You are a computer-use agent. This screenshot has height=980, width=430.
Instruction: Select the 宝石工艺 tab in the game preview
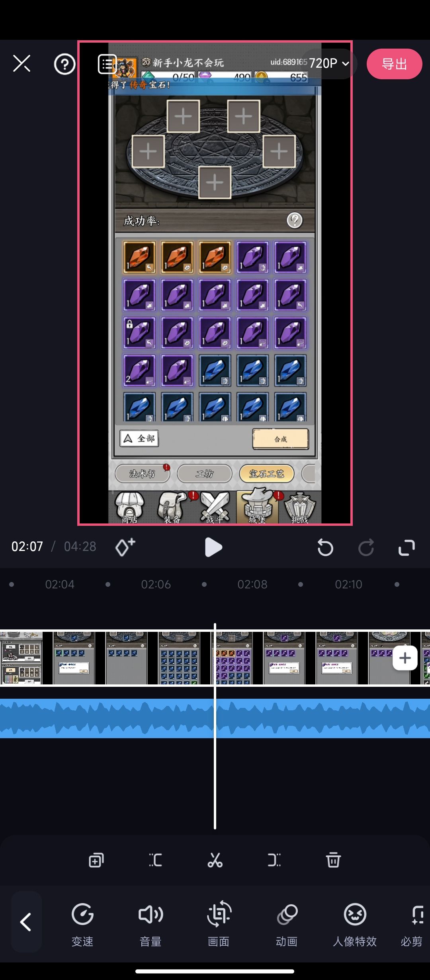click(267, 474)
